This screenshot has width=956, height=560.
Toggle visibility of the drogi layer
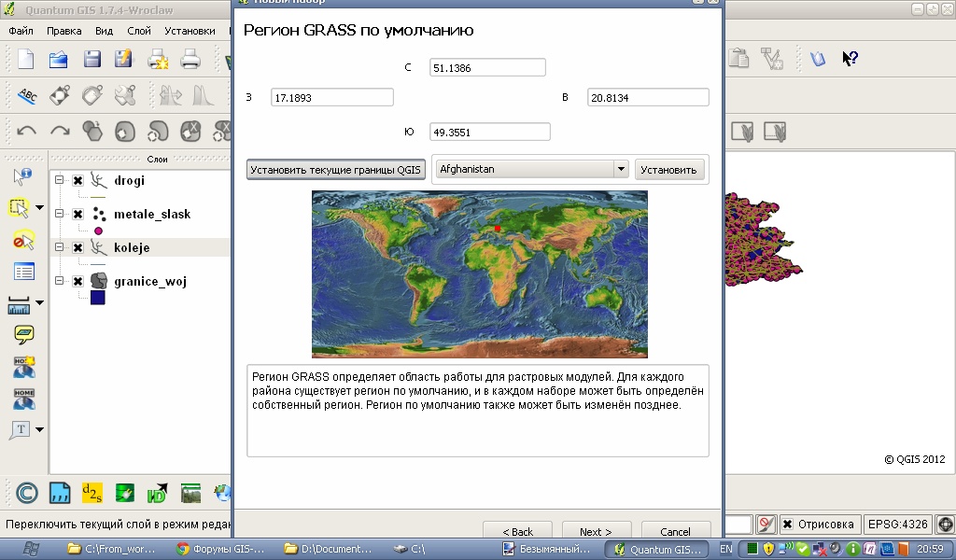click(78, 181)
